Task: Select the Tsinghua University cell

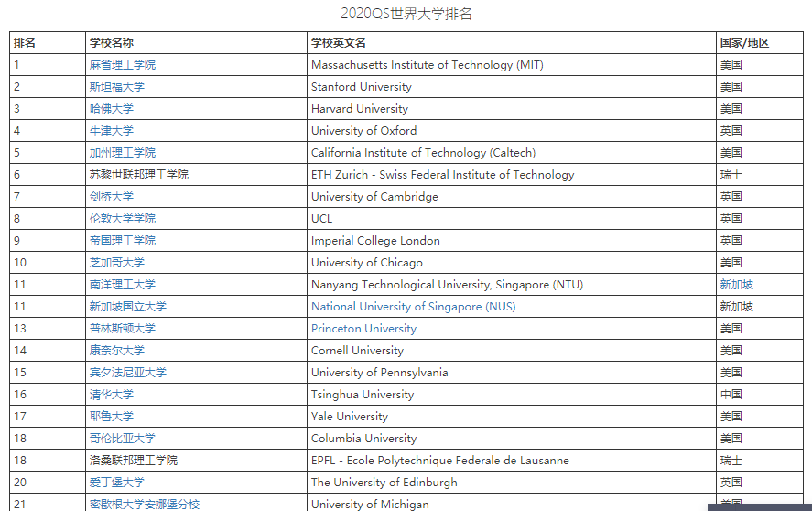Action: tap(512, 395)
